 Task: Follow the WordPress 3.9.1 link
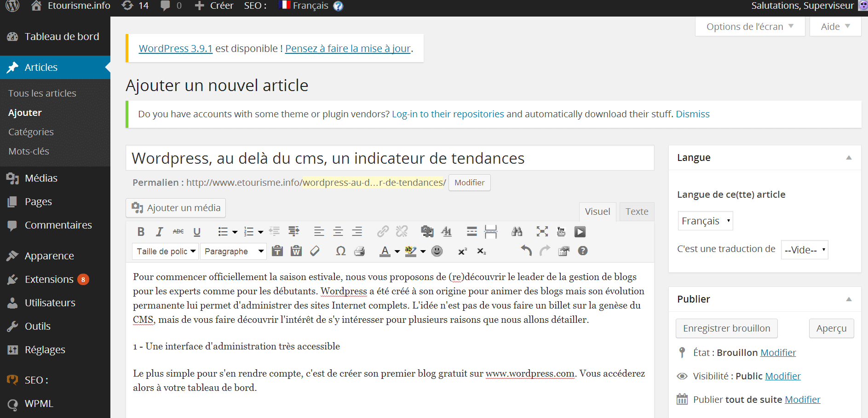click(x=175, y=48)
